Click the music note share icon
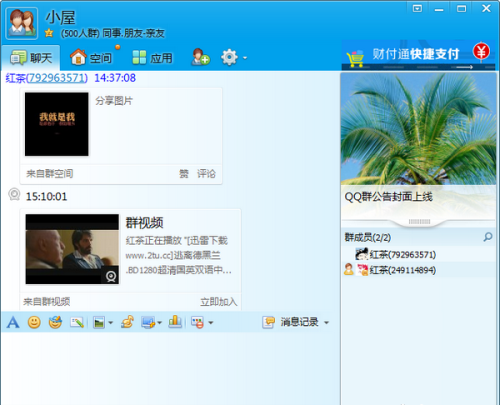The image size is (500, 405). coord(128,322)
